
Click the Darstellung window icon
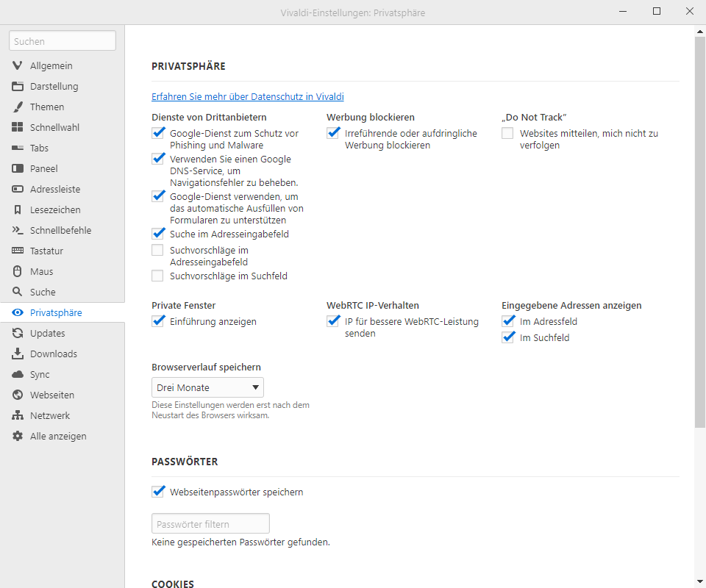[18, 87]
